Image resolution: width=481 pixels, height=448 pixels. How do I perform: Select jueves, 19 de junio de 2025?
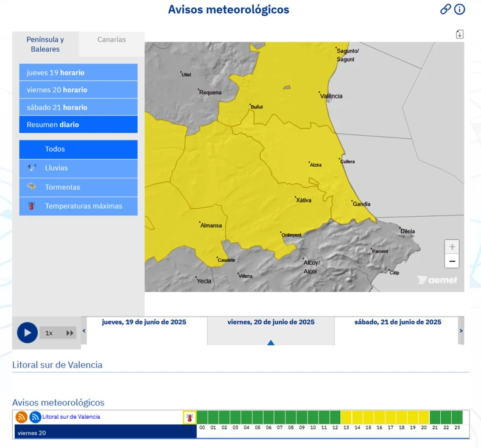[144, 322]
